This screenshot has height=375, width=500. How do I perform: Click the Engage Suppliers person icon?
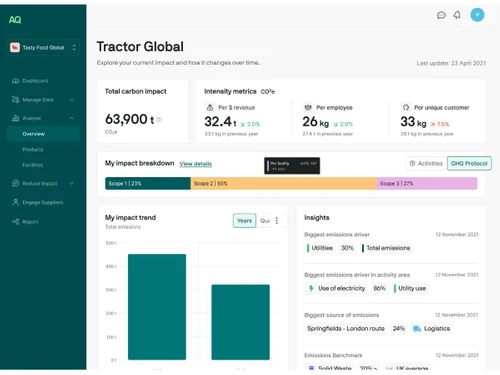(x=16, y=202)
